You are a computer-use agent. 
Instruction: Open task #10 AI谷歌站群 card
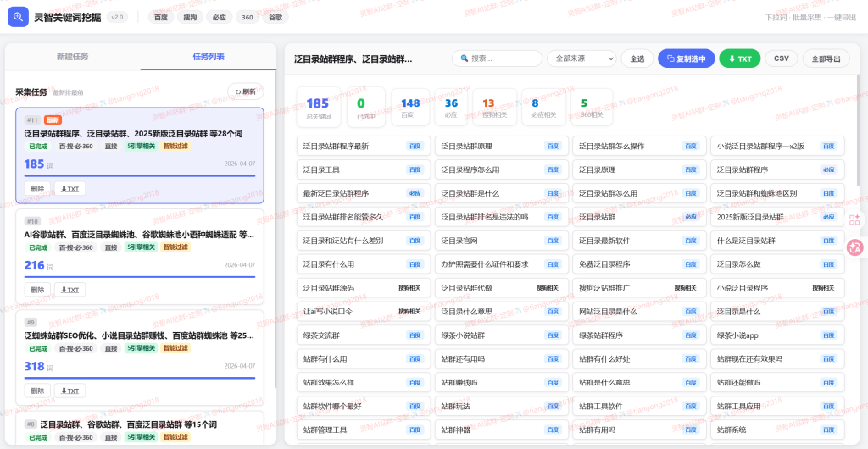[140, 234]
